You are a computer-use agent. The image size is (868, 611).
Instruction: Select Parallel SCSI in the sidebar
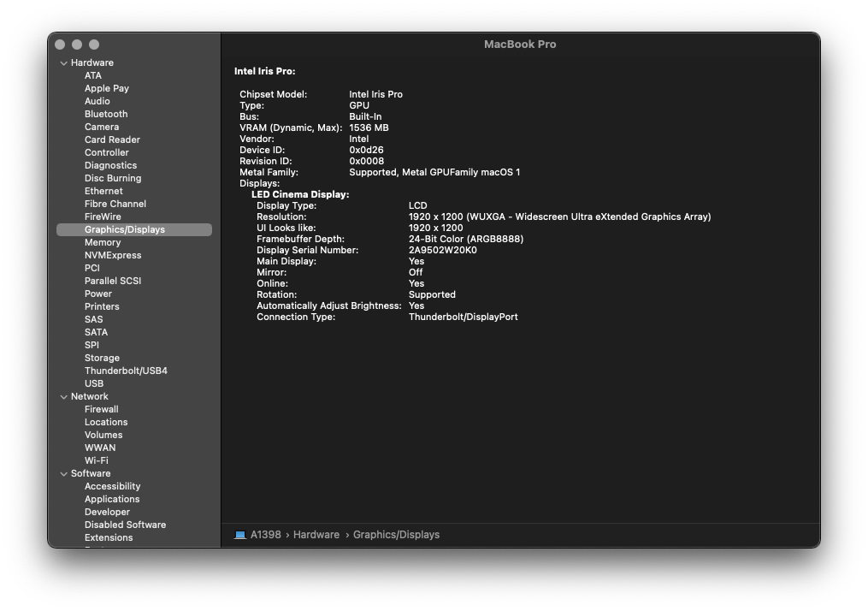(113, 281)
